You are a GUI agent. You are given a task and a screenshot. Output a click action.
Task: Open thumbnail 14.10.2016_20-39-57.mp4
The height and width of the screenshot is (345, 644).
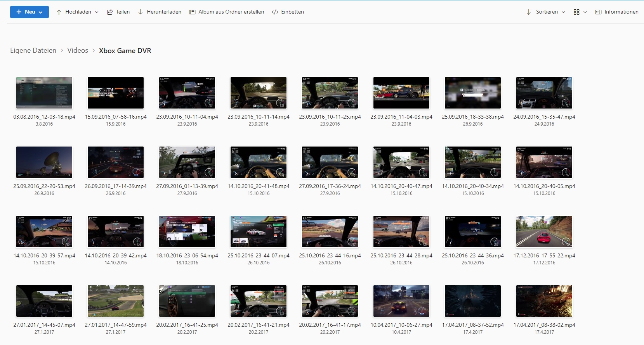coord(44,231)
